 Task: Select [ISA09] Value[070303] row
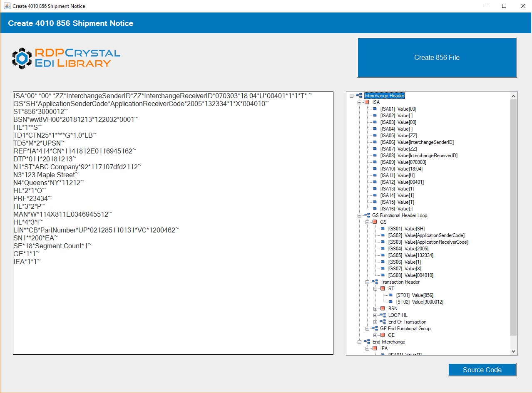[x=403, y=162]
